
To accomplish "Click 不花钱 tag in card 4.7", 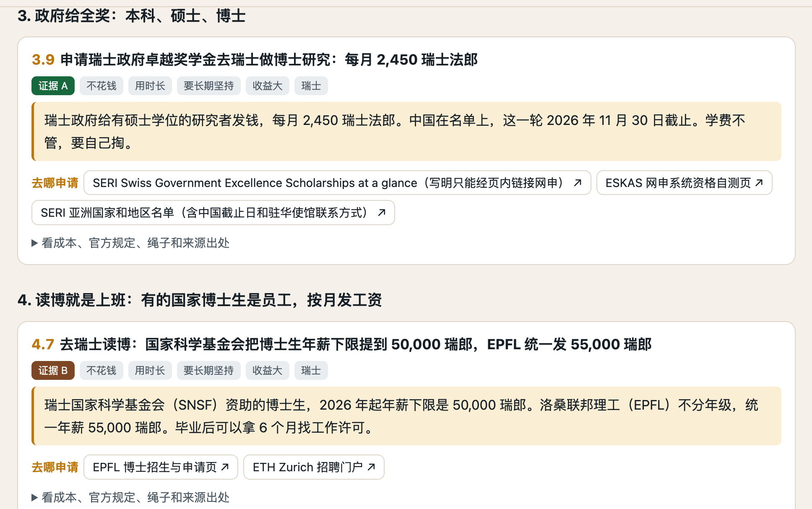I will 101,371.
